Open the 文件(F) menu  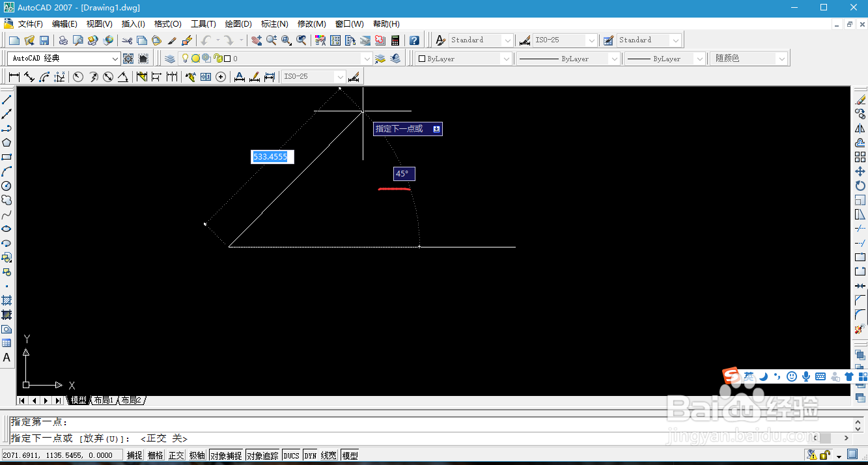point(30,24)
